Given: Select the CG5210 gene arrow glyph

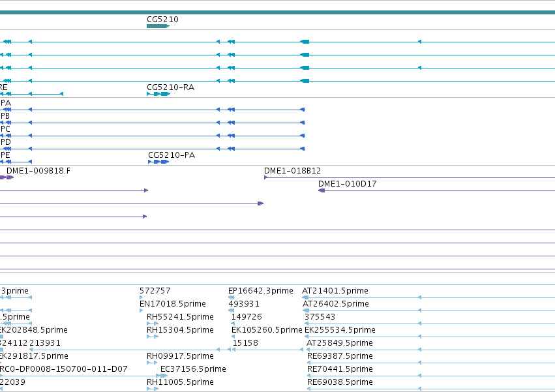Looking at the screenshot, I should pyautogui.click(x=158, y=26).
